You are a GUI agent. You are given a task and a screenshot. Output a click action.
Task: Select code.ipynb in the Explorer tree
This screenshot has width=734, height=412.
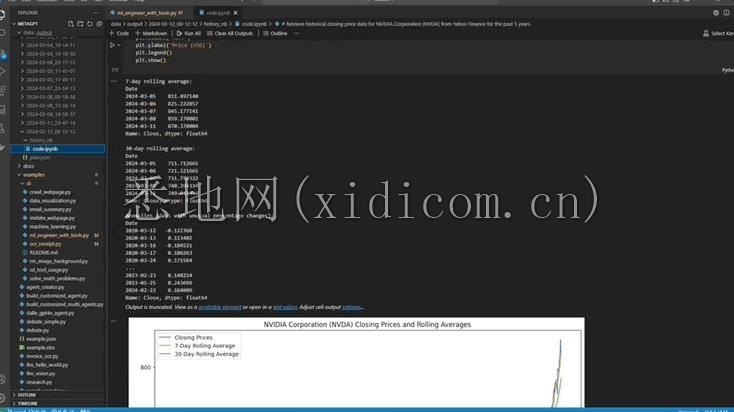(45, 148)
